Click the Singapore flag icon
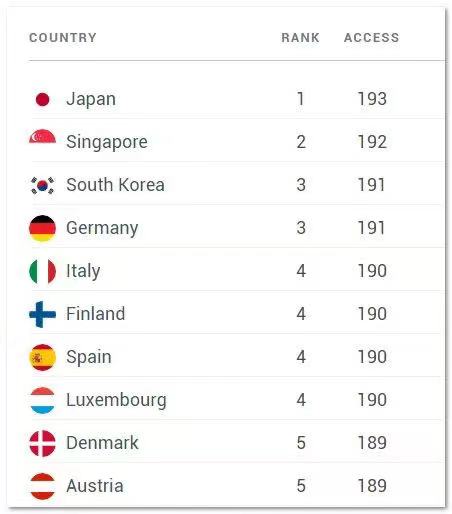Image resolution: width=452 pixels, height=514 pixels. [42, 137]
